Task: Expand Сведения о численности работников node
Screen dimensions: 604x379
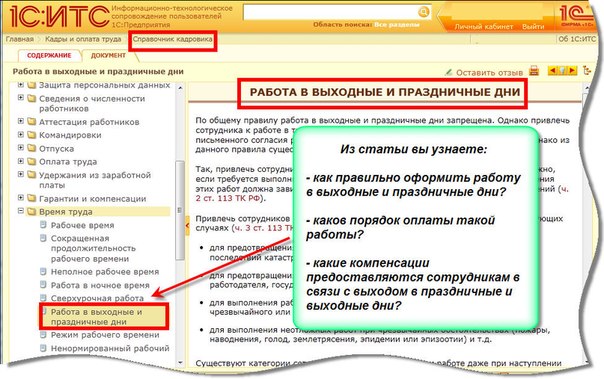Action: pos(21,98)
